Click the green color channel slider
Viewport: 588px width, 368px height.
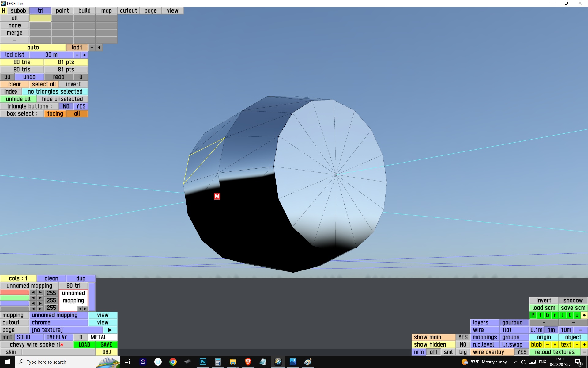coord(15,298)
